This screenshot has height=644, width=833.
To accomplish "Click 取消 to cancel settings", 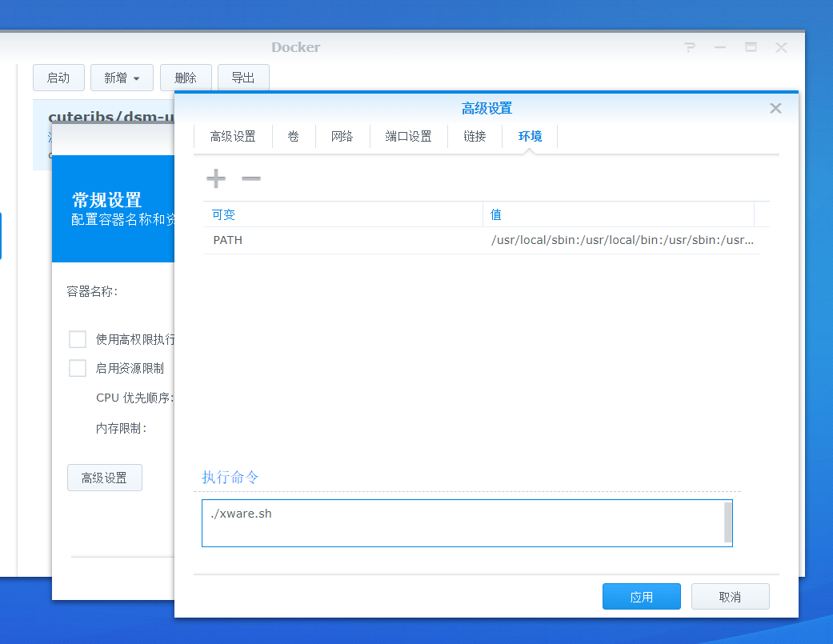I will tap(730, 597).
